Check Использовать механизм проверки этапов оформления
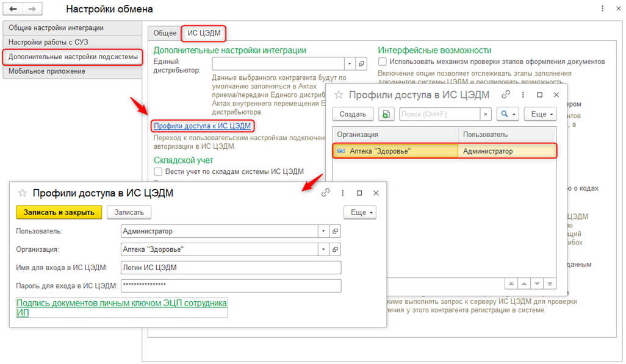Image resolution: width=626 pixels, height=364 pixels. click(x=383, y=62)
